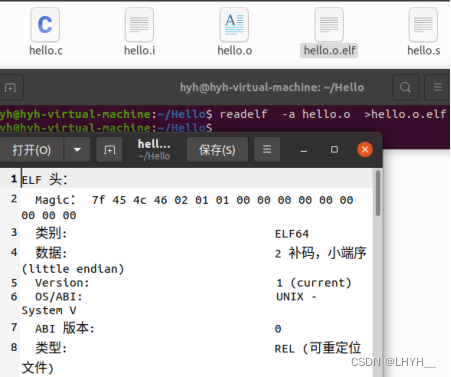
Task: Open the terminal hamburger menu
Action: 437,87
